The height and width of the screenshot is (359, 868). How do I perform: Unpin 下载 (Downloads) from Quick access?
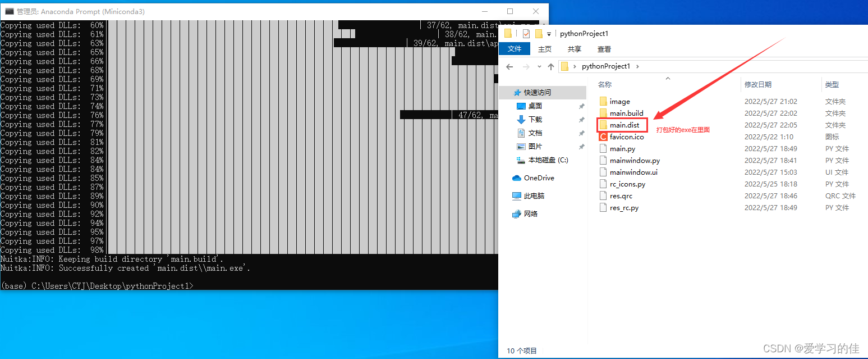pyautogui.click(x=581, y=119)
